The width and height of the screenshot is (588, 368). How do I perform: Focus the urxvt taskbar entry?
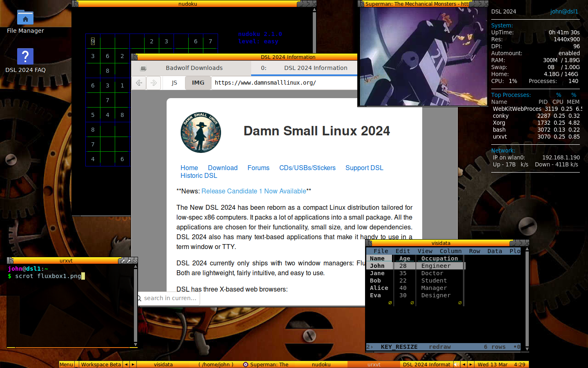point(374,364)
